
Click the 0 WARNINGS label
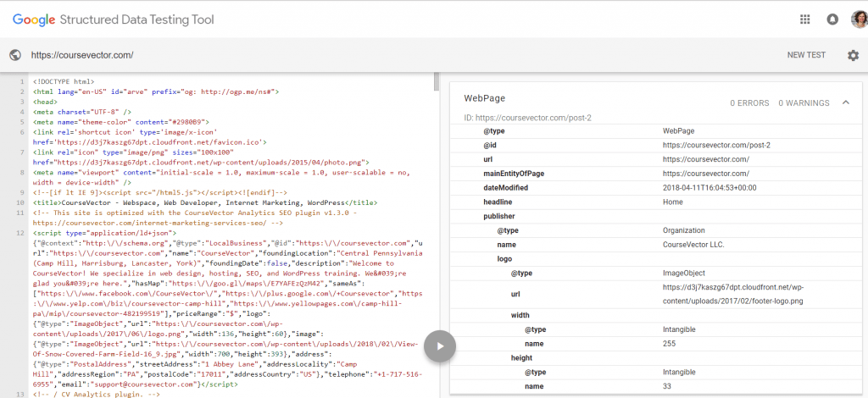click(x=804, y=102)
